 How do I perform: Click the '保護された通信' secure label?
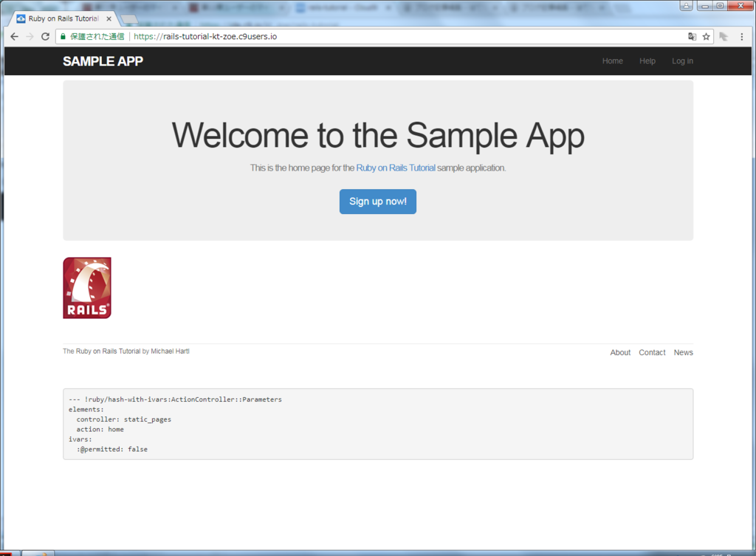point(97,37)
